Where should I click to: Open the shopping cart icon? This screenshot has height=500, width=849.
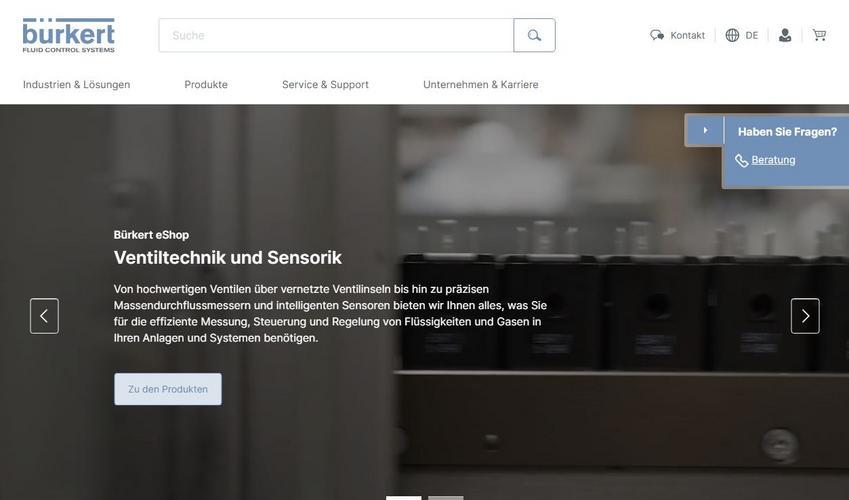click(819, 35)
